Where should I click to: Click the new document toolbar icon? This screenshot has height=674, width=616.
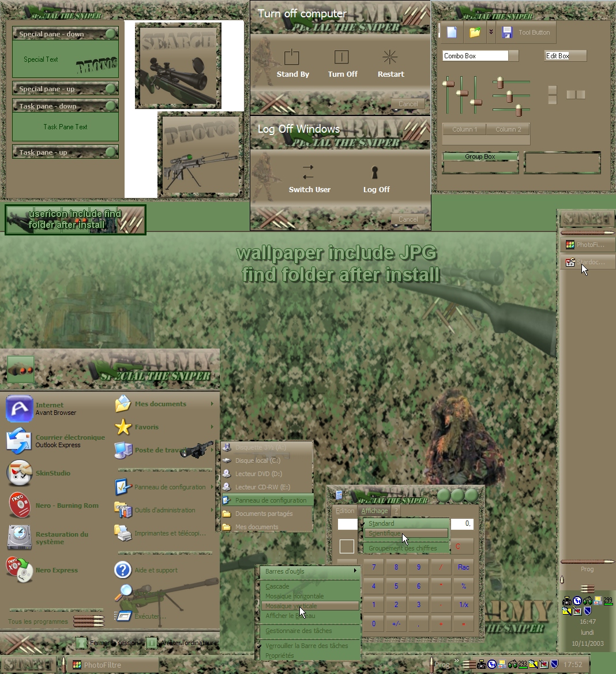(452, 32)
